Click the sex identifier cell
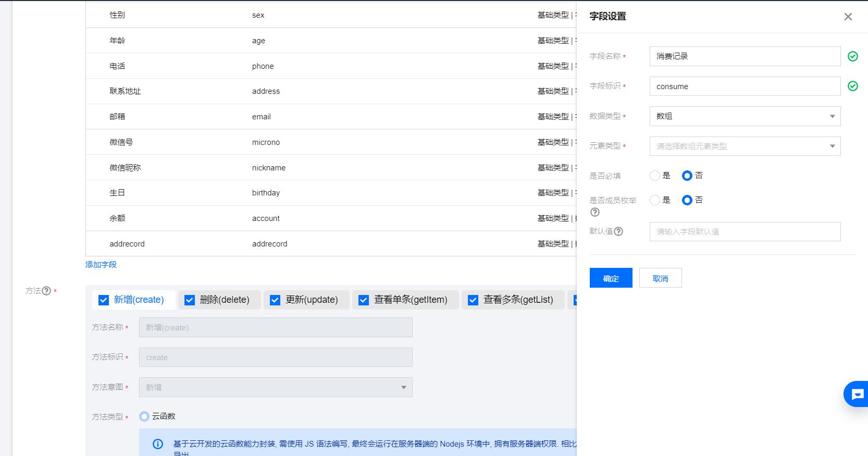The height and width of the screenshot is (456, 868). pos(258,15)
